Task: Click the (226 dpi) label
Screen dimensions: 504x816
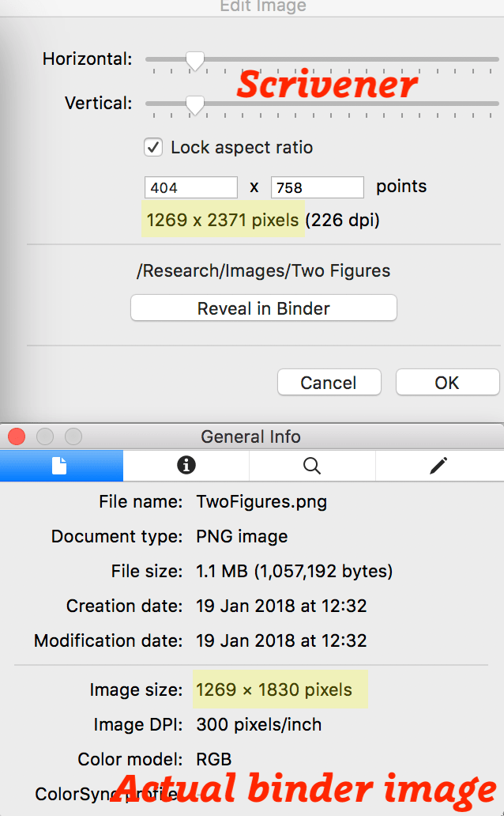Action: 342,220
